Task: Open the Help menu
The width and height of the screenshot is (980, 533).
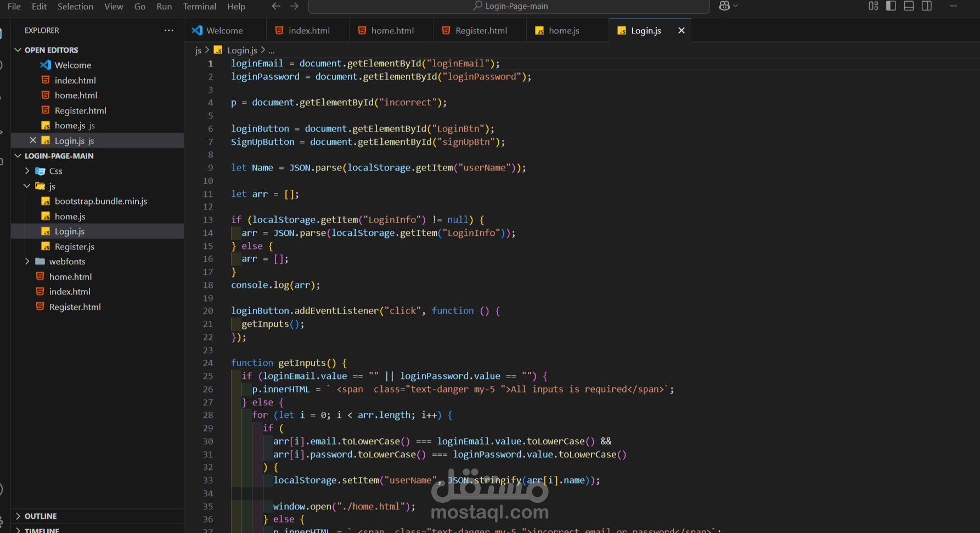Action: point(236,7)
